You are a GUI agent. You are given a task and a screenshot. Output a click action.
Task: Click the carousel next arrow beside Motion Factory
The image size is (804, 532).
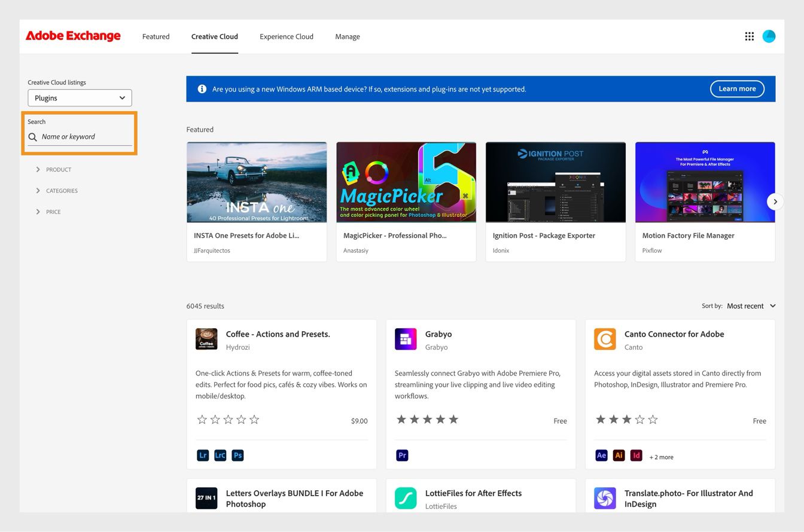click(775, 201)
